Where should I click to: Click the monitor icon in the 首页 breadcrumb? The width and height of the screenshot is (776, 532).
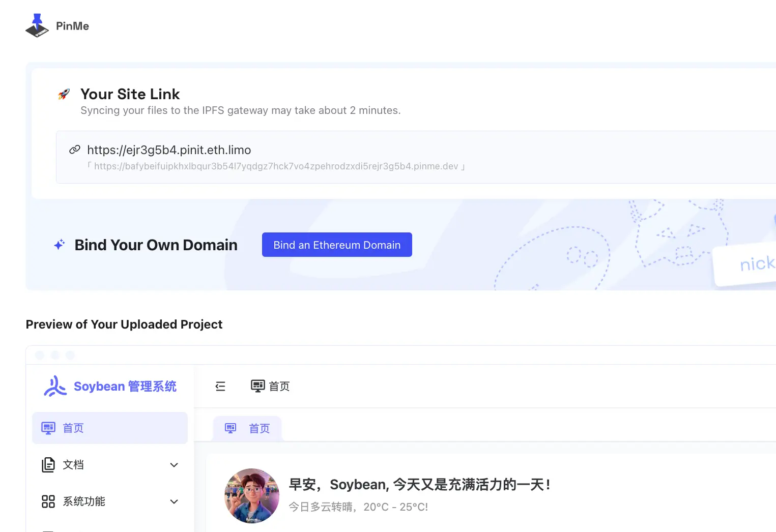coord(257,386)
